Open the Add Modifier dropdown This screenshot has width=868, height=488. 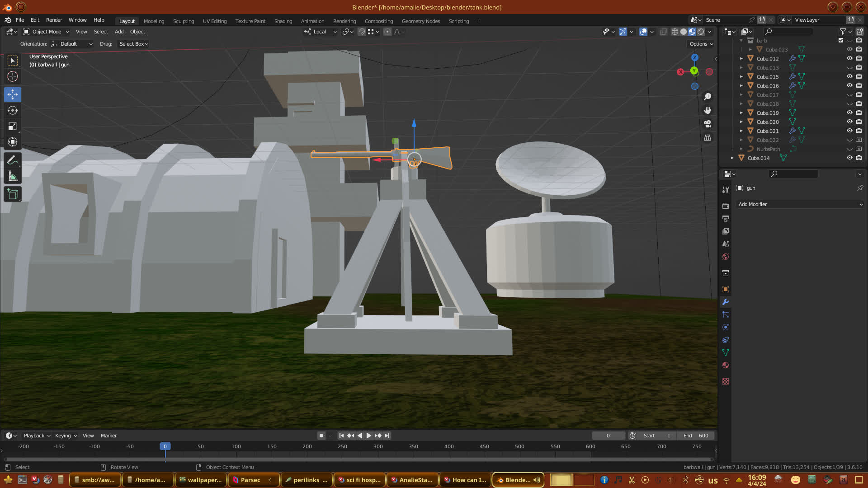click(800, 204)
